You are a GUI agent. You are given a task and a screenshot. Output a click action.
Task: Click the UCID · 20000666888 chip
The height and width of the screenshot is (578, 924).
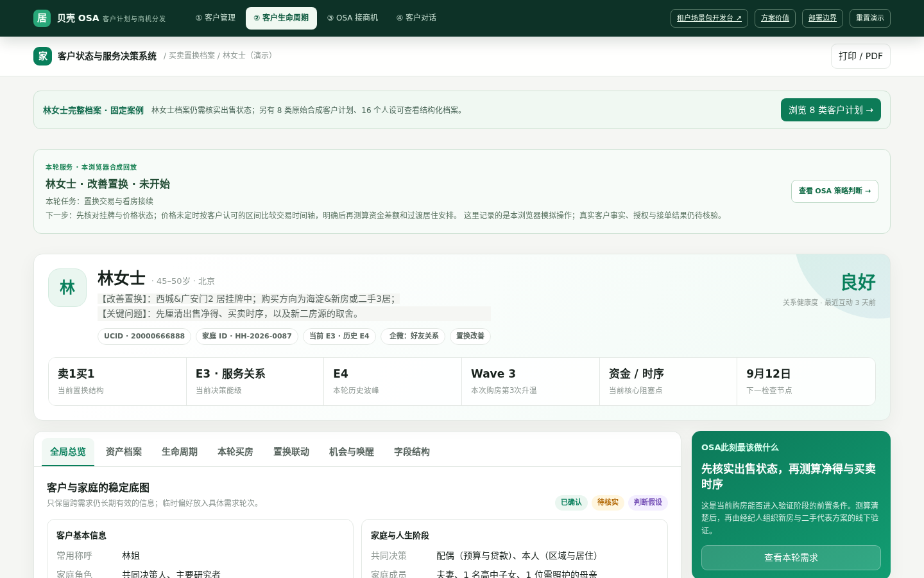click(x=144, y=336)
